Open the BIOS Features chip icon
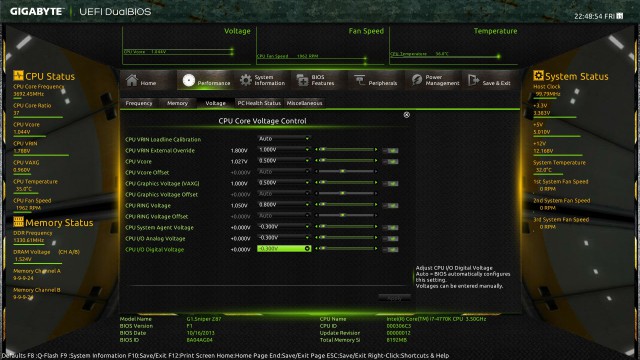Viewport: 640px width, 360px height. click(302, 80)
